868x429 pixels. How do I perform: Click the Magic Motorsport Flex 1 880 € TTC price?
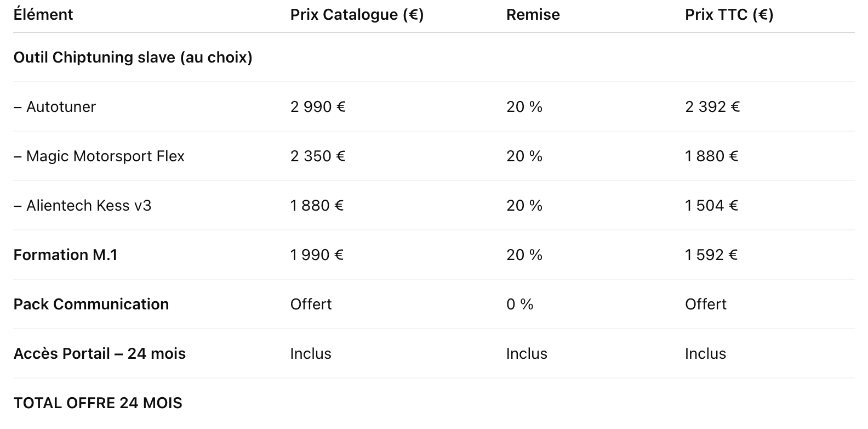tap(712, 156)
